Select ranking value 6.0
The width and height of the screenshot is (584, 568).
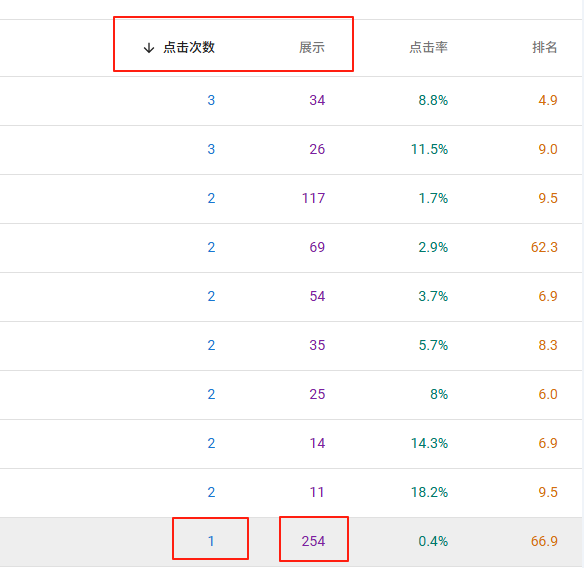548,394
